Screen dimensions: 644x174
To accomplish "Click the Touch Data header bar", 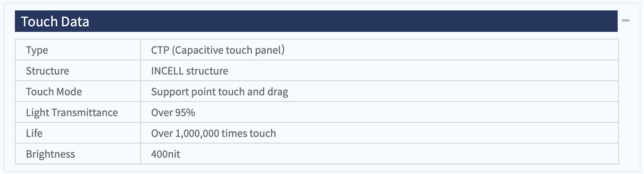I will coord(316,21).
